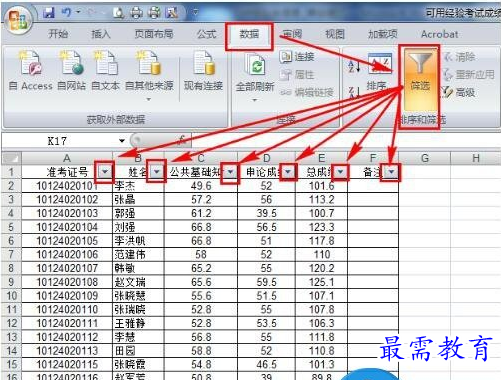
Task: Save the workbook from quick access toolbar
Action: [49, 13]
